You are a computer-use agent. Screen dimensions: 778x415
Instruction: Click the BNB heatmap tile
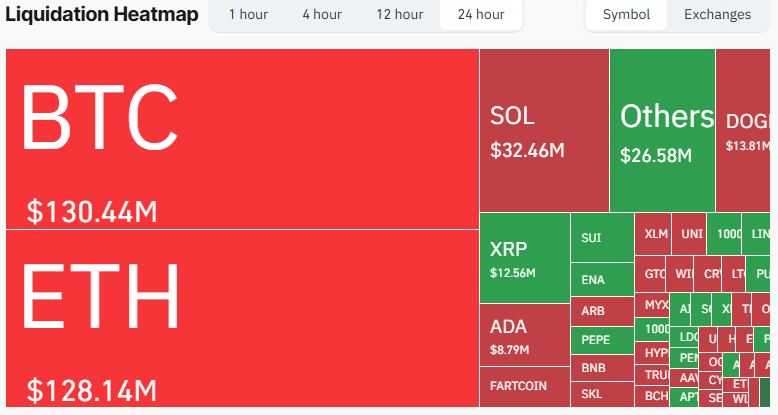point(602,368)
